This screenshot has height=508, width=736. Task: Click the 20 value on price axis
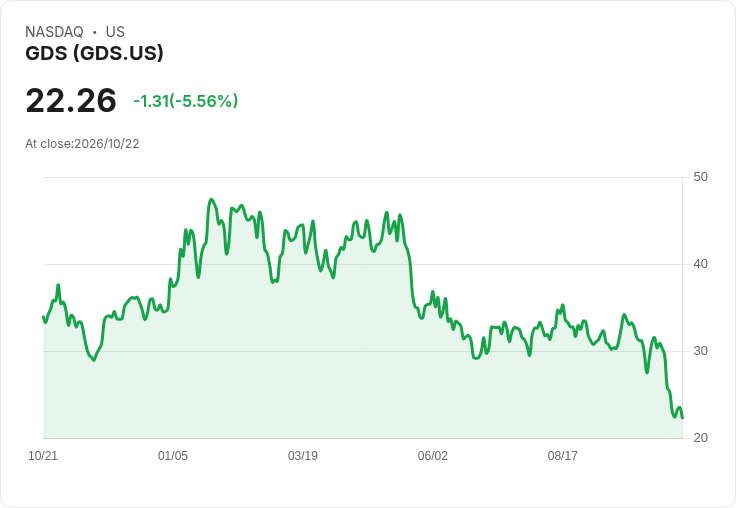click(700, 438)
